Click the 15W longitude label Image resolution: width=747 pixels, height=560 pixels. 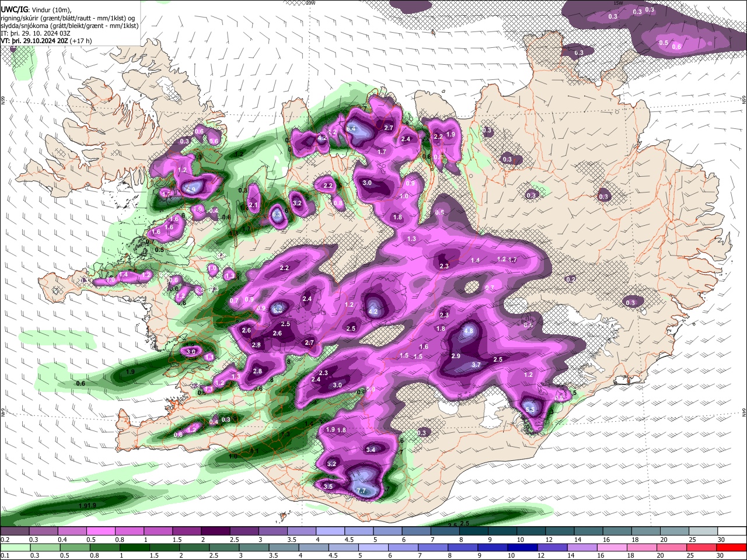click(619, 3)
